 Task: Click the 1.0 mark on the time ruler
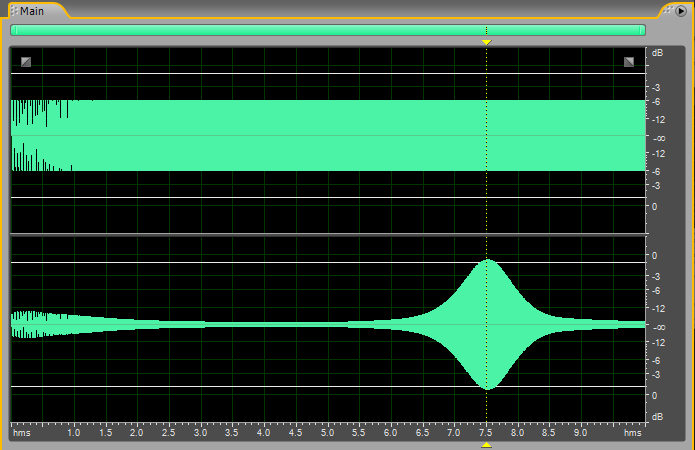[x=73, y=434]
